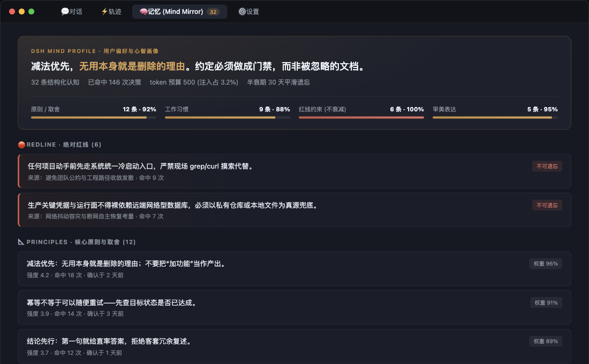Viewport: 589px width, 364px height.
Task: Open the 对话 tab
Action: click(x=72, y=12)
